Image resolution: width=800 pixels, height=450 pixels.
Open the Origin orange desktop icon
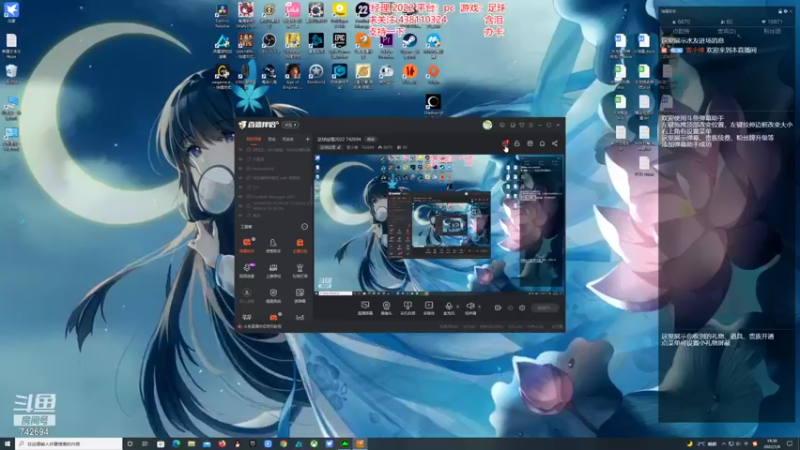pyautogui.click(x=433, y=74)
